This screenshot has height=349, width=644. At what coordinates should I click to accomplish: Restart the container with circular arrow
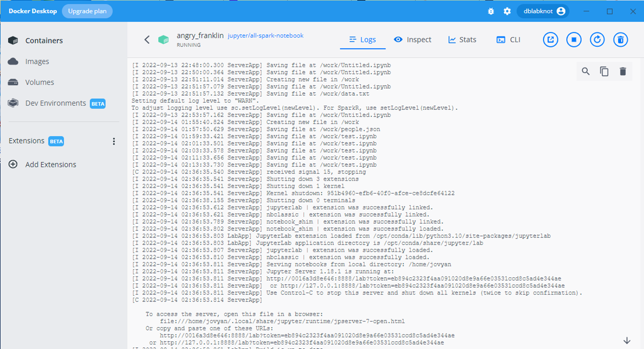click(597, 40)
